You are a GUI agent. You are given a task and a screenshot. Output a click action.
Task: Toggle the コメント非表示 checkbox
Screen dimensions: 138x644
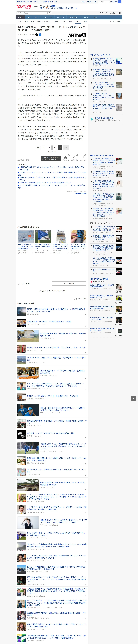click(x=75, y=298)
